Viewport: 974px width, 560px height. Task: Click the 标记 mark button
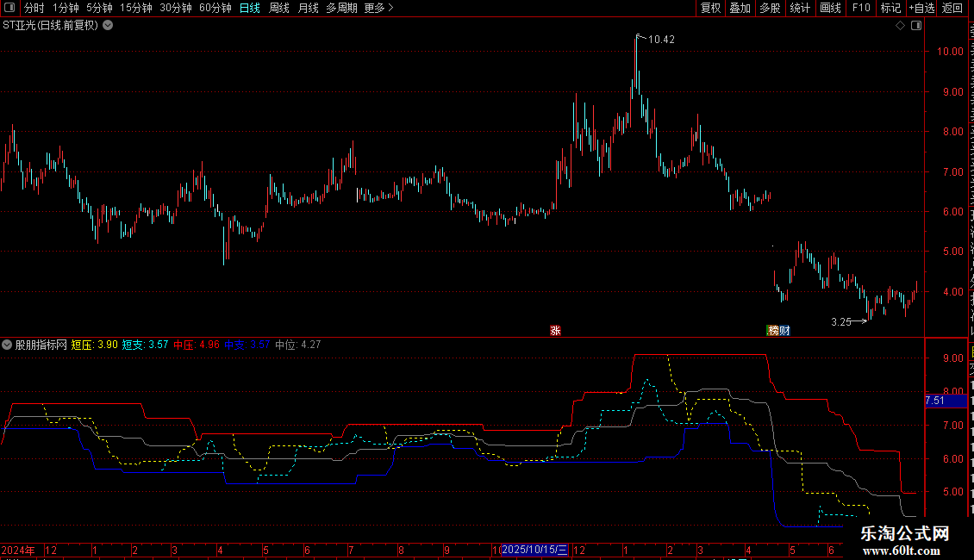coord(890,8)
